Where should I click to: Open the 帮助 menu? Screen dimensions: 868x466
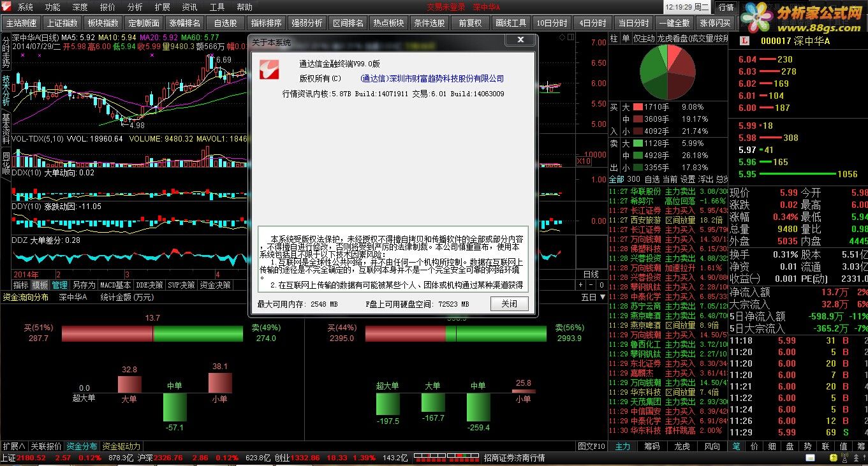[245, 7]
